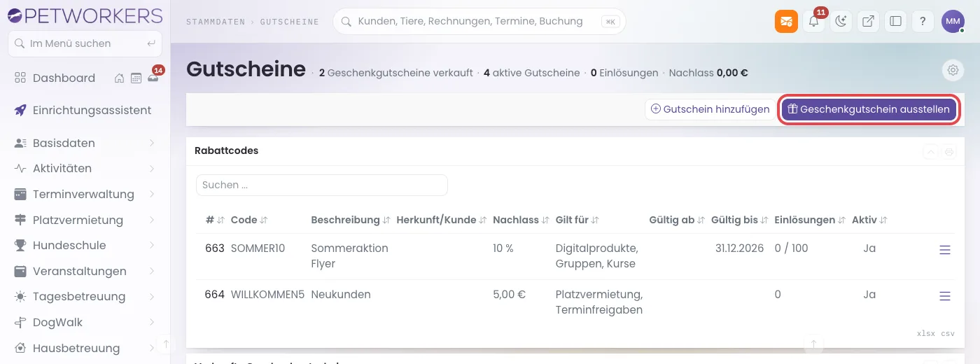Screen dimensions: 980x364
Task: Sort by Gültig ab column
Action: (677, 220)
